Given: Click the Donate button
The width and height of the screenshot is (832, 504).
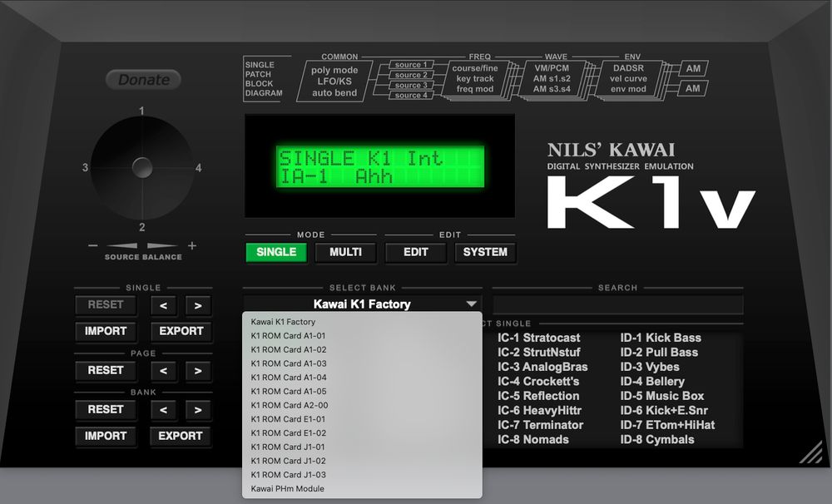Looking at the screenshot, I should (143, 80).
